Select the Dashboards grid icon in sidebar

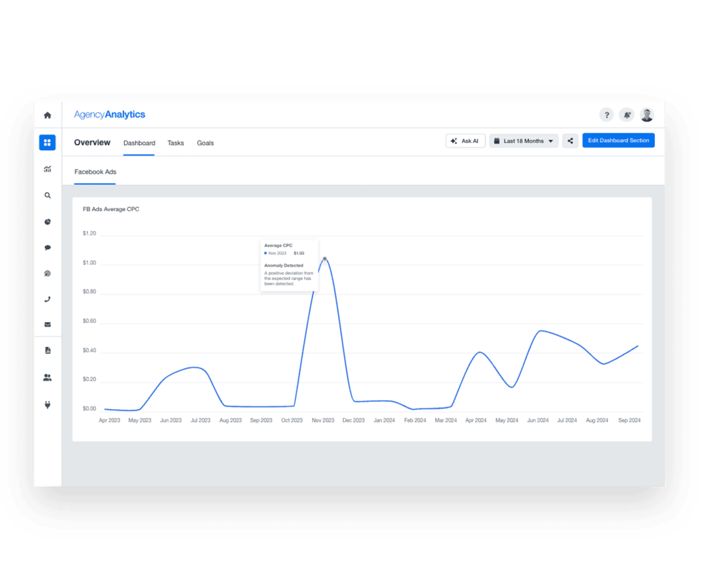click(x=47, y=142)
